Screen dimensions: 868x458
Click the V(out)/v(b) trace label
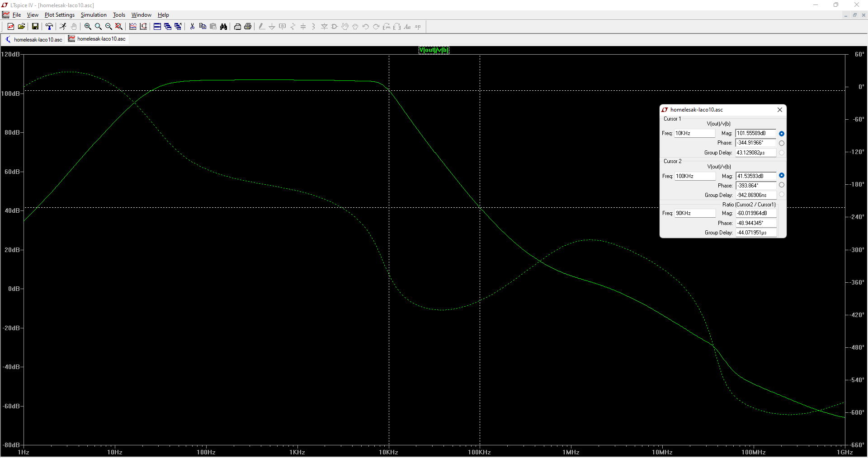click(434, 50)
